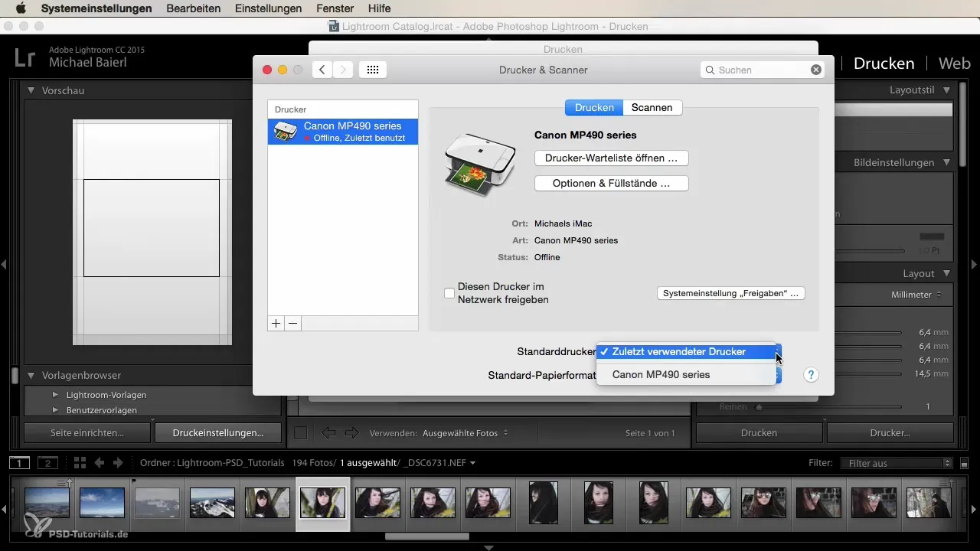Screen dimensions: 980x551
Task: Click the filmstrip horizontal scrollbar
Action: (427, 536)
